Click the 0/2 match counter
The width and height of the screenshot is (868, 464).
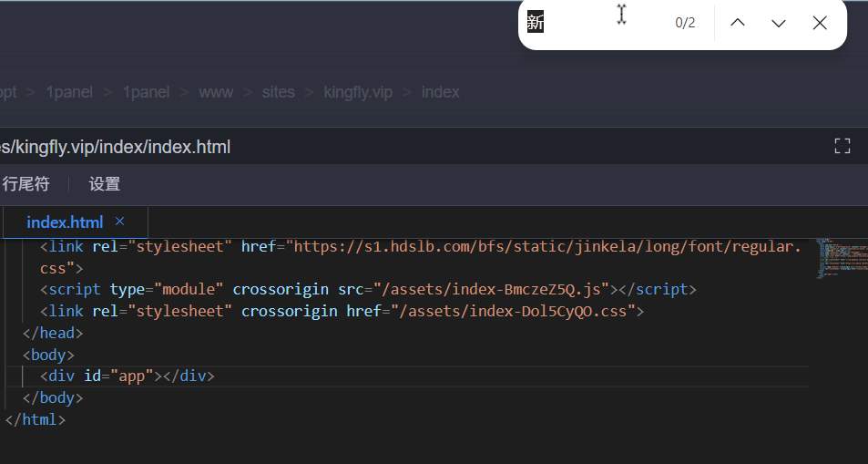(685, 23)
